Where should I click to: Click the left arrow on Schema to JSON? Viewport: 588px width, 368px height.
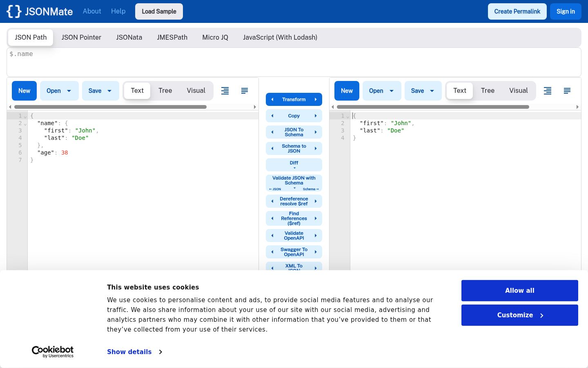coord(272,148)
